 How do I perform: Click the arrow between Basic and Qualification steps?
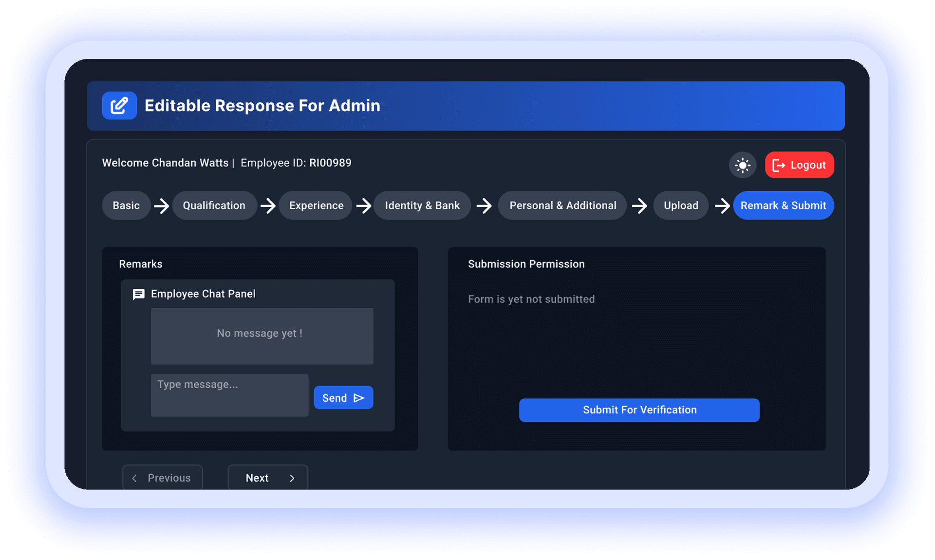click(161, 205)
